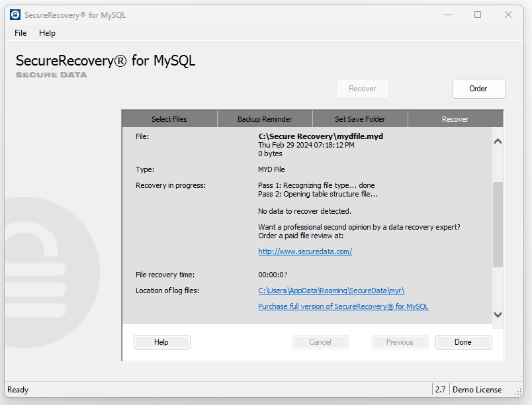The width and height of the screenshot is (532, 405).
Task: Click the Order button
Action: coord(478,88)
